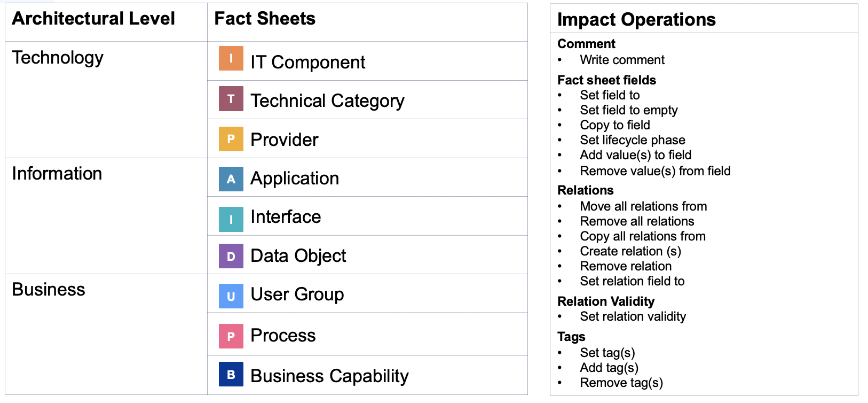Select the Business architectural level cell
Screen dimensions: 868x403
click(106, 335)
